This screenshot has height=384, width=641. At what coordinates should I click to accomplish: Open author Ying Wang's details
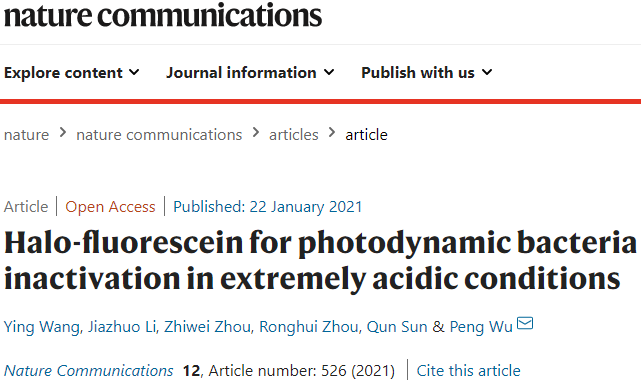click(41, 327)
